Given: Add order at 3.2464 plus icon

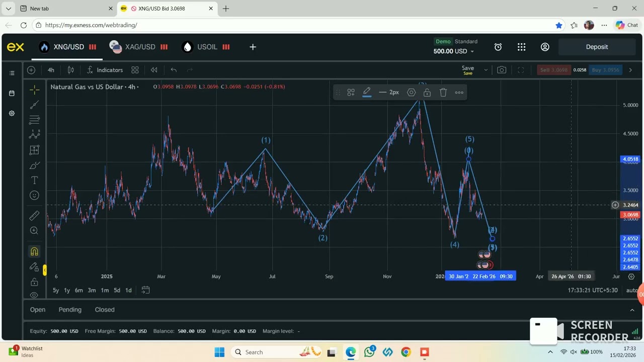Looking at the screenshot, I should (x=615, y=205).
